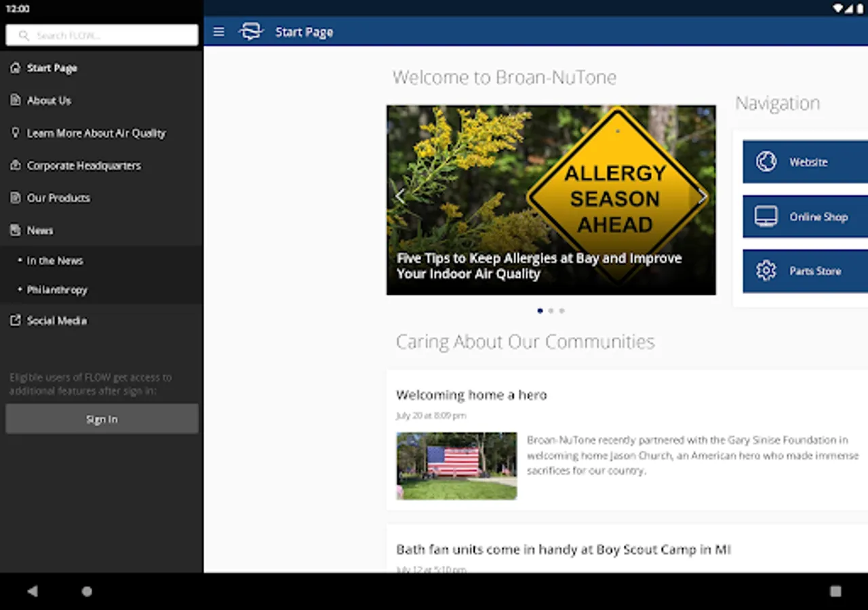Click the Eligible users of FLOW notice
Screen dimensions: 868x610
tap(90, 384)
